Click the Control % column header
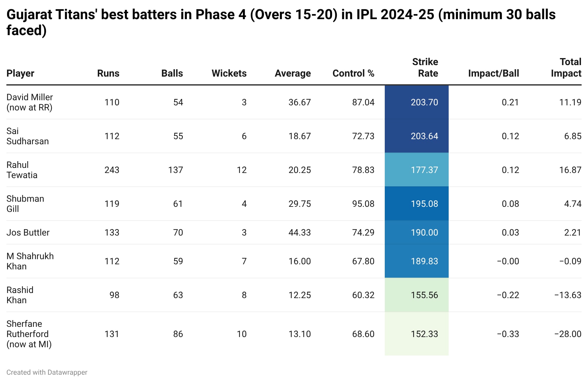This screenshot has height=383, width=588. (x=353, y=73)
